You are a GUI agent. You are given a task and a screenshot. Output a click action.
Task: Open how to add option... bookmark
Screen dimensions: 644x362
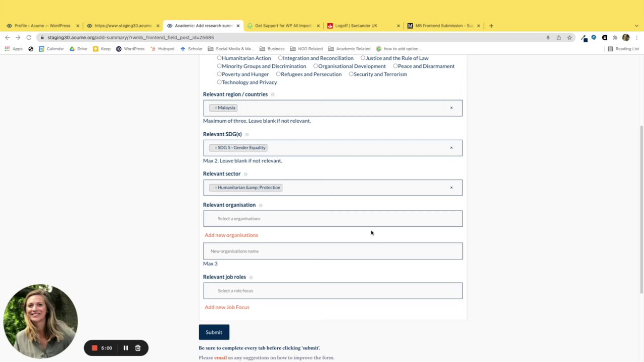[398, 49]
